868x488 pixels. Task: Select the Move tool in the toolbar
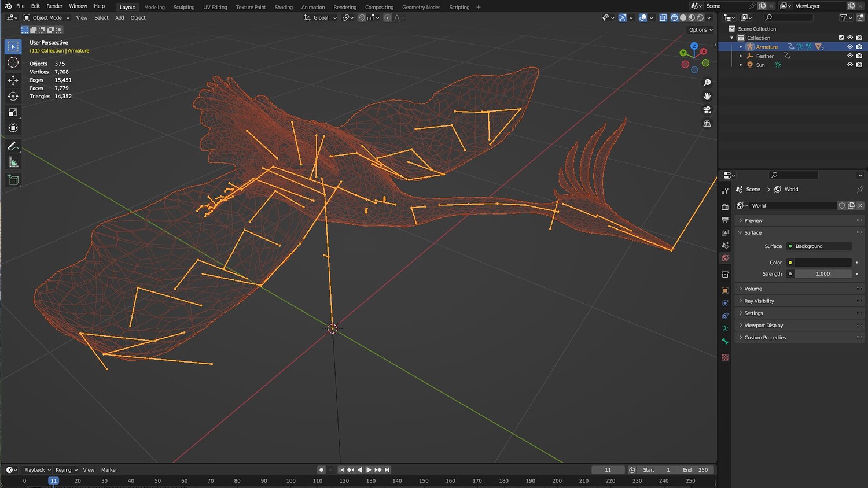(13, 80)
